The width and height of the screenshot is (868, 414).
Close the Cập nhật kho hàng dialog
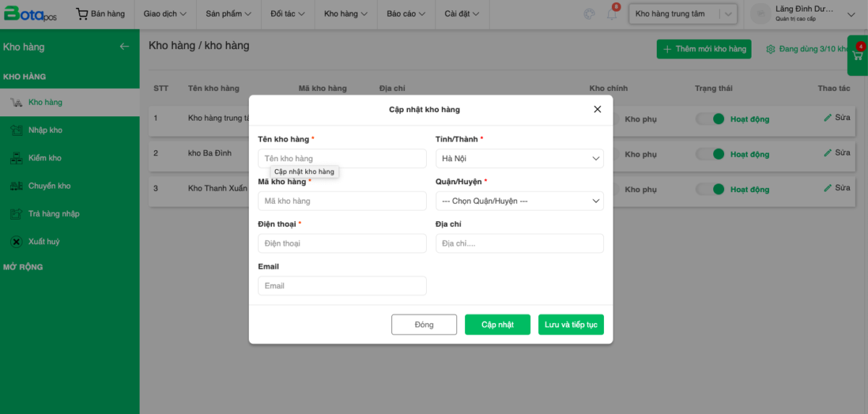click(x=597, y=109)
